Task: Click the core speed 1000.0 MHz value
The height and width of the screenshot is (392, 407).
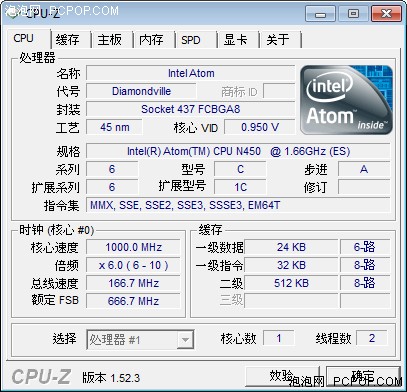Action: pos(133,247)
